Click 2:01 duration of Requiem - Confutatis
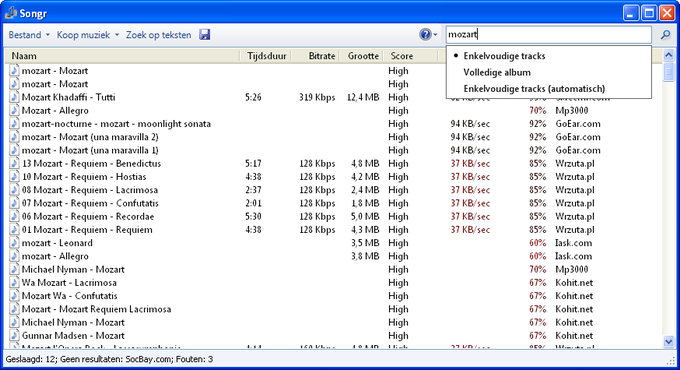Viewport: 680px width, 370px height. 253,203
